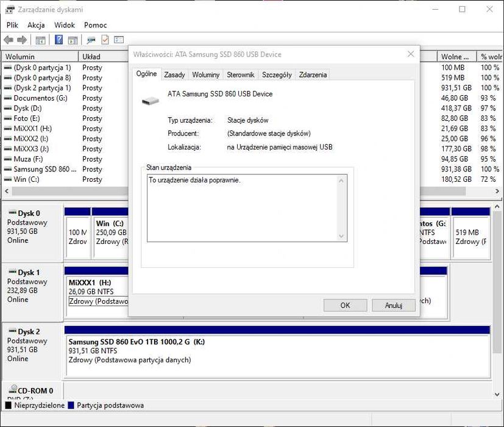
Task: Select MiXXX1 (H:) partition block on Dysk 1
Action: (x=96, y=292)
